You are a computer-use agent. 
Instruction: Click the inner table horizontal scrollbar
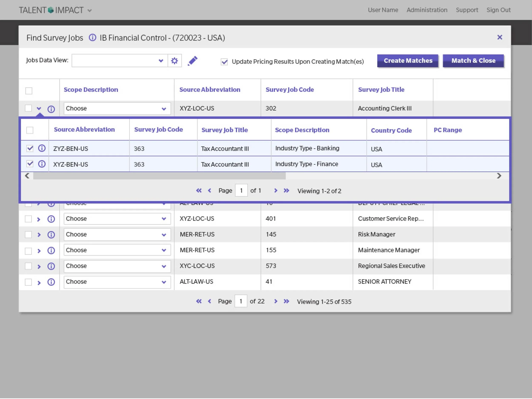[159, 176]
